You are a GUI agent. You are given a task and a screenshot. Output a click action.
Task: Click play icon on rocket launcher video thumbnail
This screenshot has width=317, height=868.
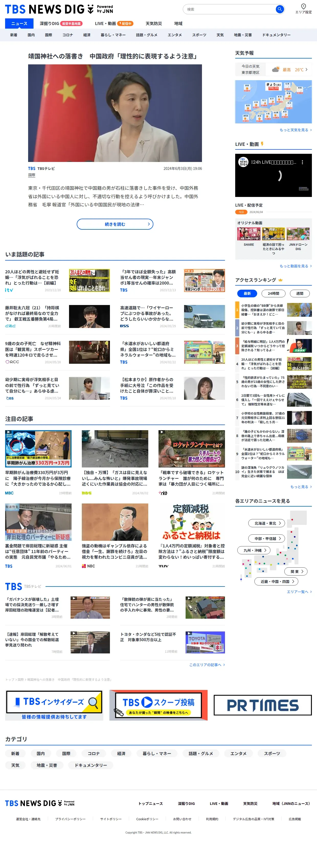point(162,432)
